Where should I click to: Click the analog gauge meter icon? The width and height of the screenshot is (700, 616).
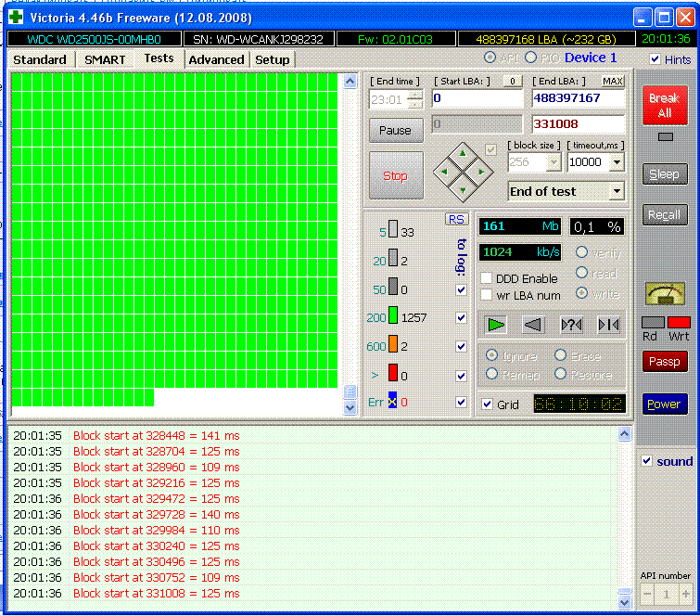pos(665,294)
